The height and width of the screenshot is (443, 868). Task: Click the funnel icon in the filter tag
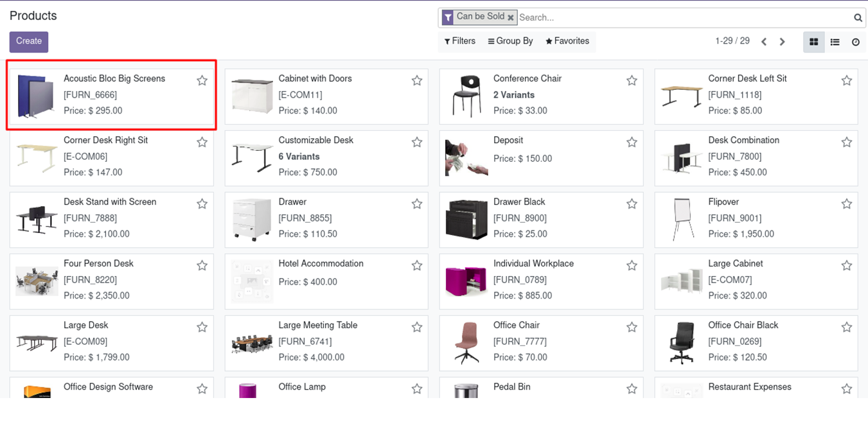tap(447, 17)
